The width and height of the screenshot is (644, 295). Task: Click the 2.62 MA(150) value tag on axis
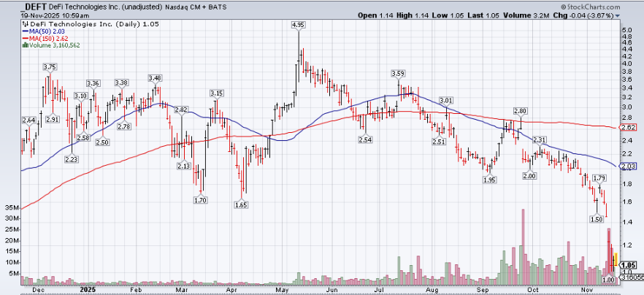pyautogui.click(x=629, y=128)
